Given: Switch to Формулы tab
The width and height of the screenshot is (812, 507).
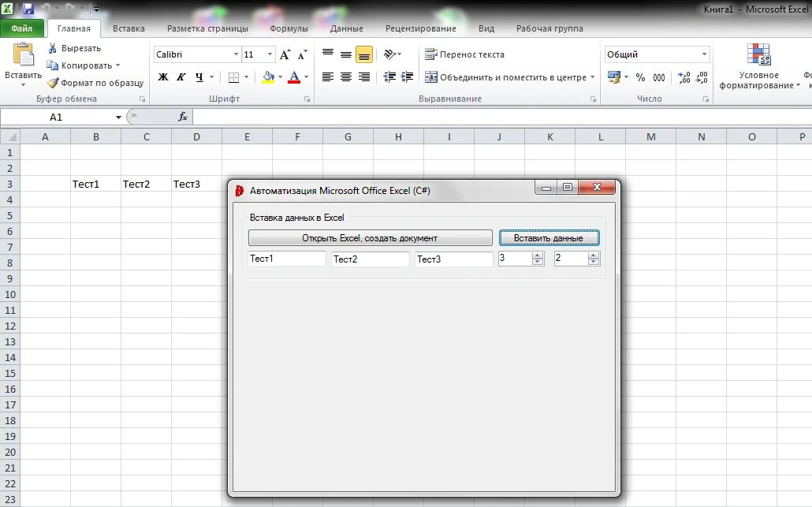Looking at the screenshot, I should (289, 28).
